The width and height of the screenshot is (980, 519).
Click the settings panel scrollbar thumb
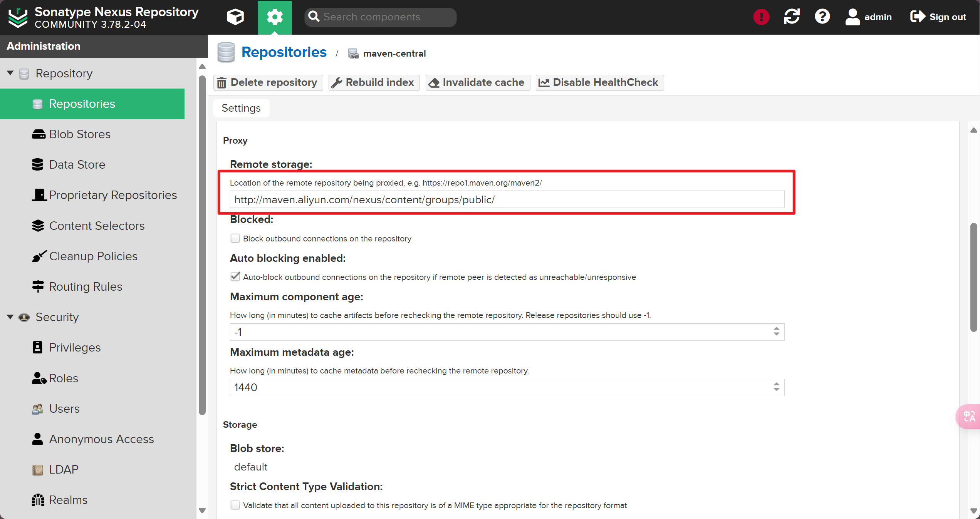click(x=974, y=277)
